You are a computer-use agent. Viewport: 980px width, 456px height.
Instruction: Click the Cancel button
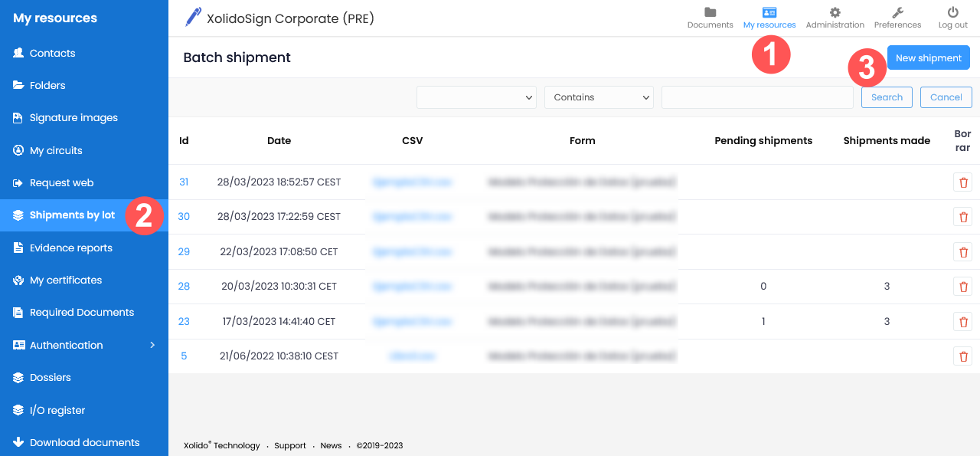click(946, 97)
